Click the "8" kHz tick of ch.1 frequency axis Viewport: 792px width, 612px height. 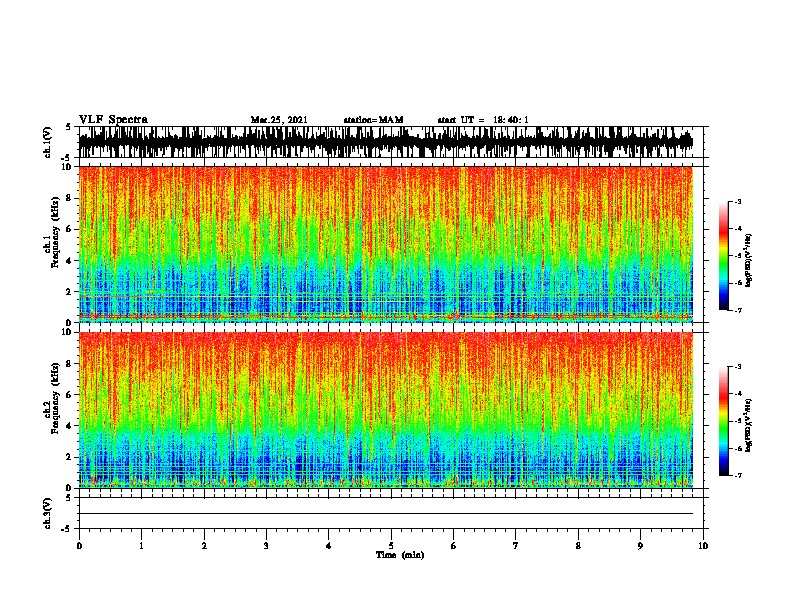tap(70, 198)
